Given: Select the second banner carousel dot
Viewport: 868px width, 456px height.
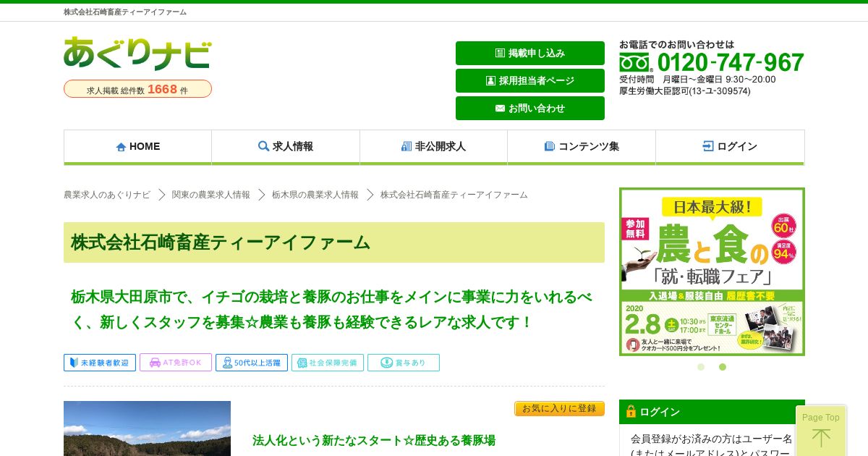Looking at the screenshot, I should coord(723,367).
